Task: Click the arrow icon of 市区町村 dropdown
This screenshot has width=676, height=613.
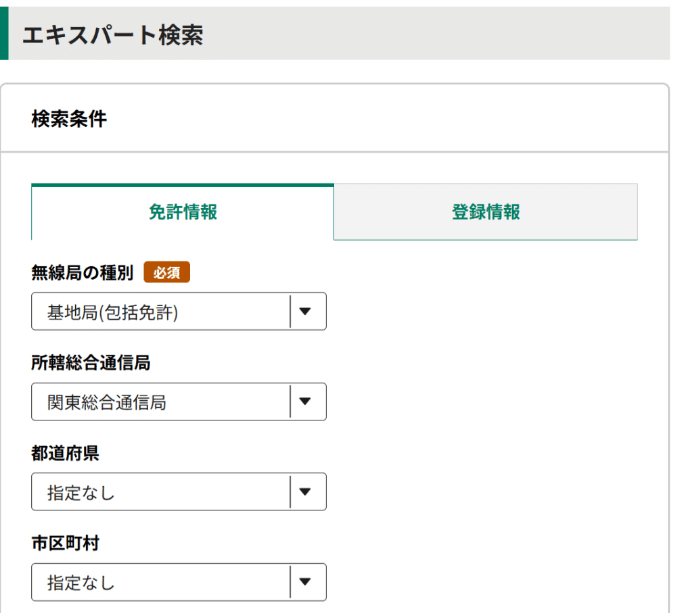Action: [x=306, y=582]
